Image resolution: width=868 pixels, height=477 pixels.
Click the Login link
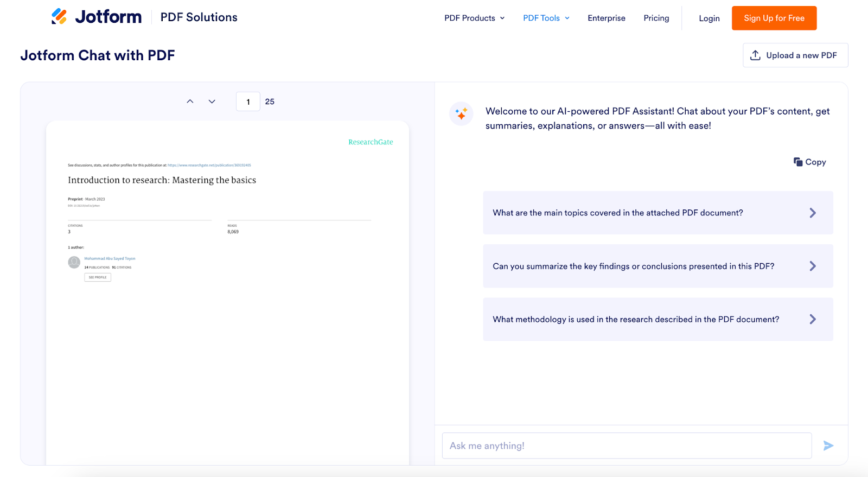point(709,18)
